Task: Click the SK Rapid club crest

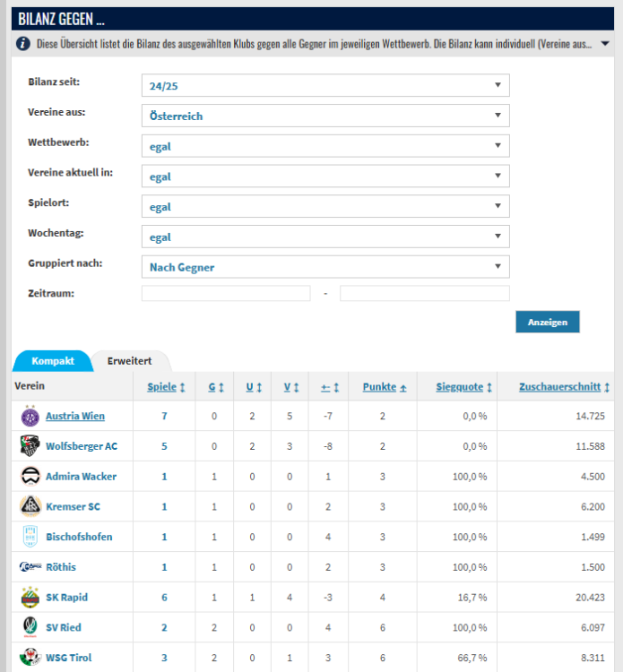Action: tap(30, 598)
